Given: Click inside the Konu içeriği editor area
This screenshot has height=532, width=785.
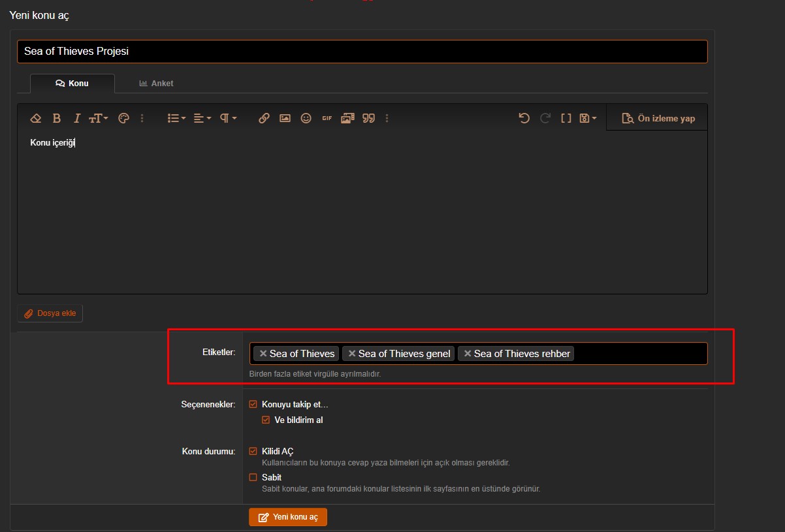Looking at the screenshot, I should click(x=362, y=212).
